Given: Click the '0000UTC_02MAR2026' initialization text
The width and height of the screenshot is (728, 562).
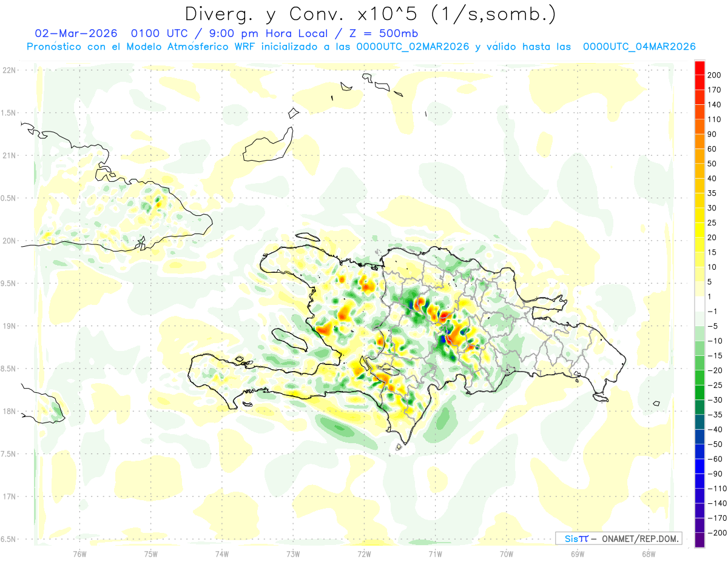Looking at the screenshot, I should 413,47.
